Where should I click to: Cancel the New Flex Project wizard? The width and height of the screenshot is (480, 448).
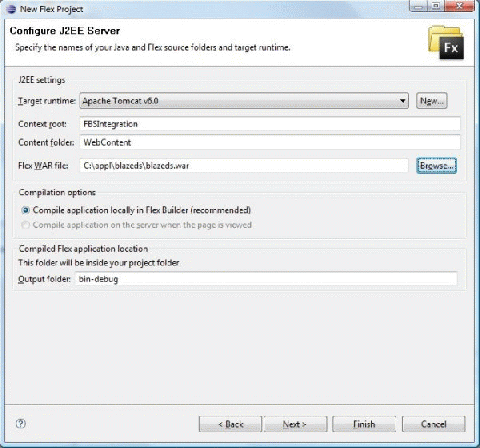tap(433, 424)
